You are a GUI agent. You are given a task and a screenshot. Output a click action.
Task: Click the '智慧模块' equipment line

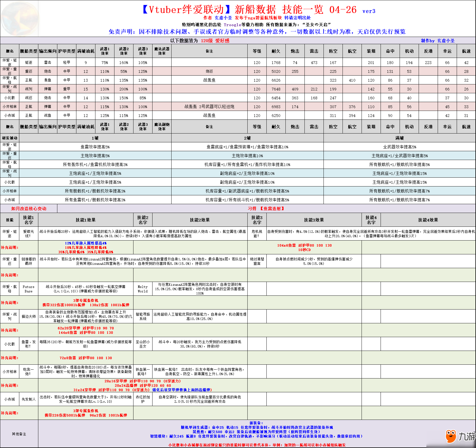[x=257, y=436]
